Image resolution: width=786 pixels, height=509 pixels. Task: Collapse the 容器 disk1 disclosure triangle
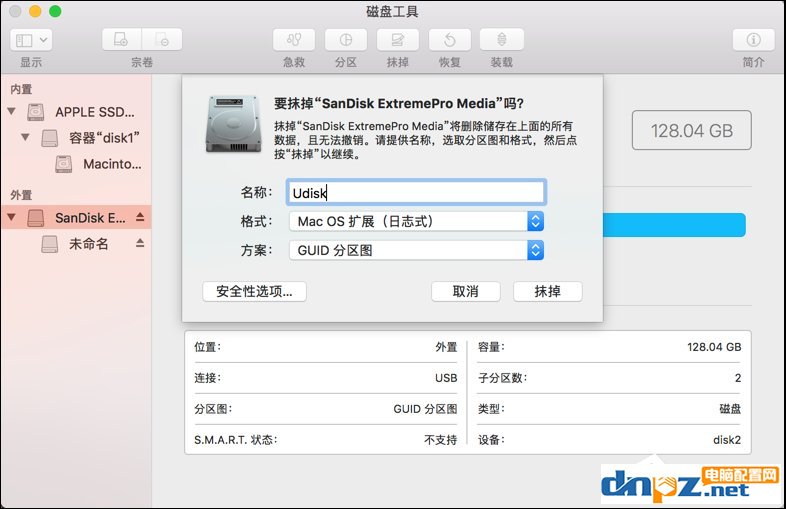tap(25, 136)
